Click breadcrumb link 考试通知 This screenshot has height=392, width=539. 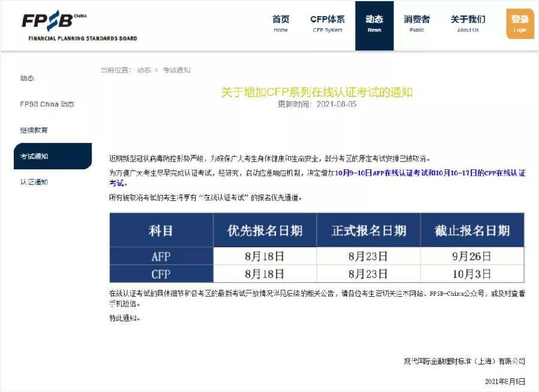coord(177,70)
